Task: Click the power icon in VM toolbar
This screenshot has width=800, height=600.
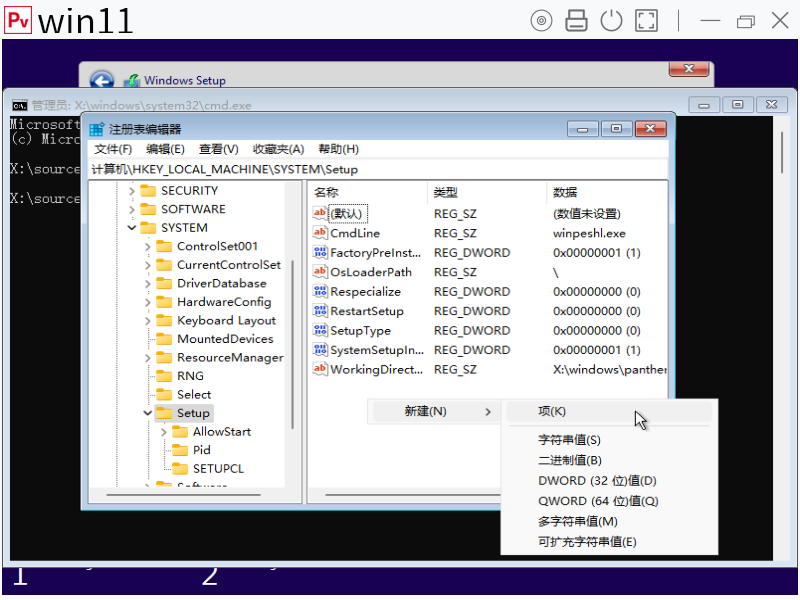Action: pos(611,21)
